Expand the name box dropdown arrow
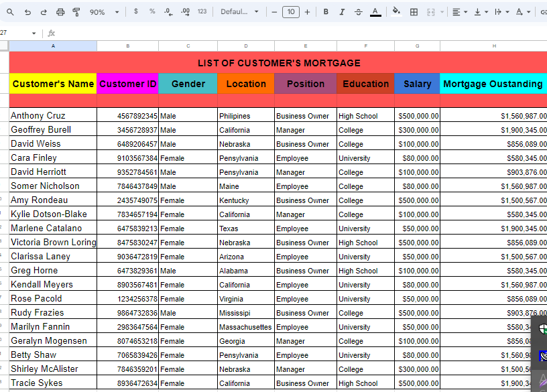This screenshot has height=392, width=547. pos(34,33)
